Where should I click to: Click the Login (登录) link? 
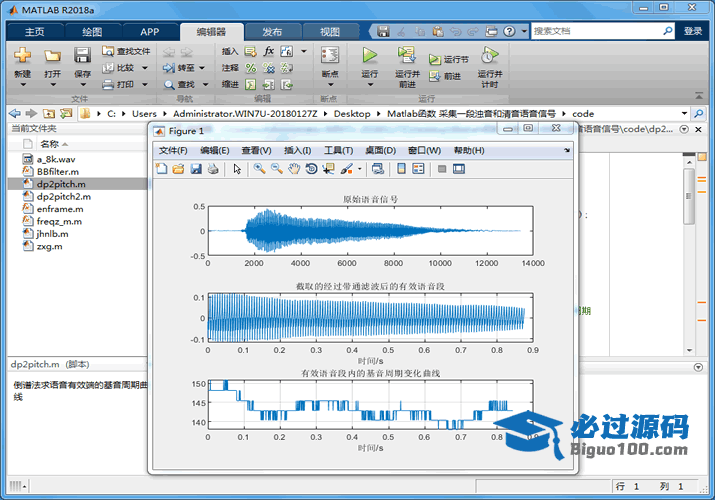693,31
